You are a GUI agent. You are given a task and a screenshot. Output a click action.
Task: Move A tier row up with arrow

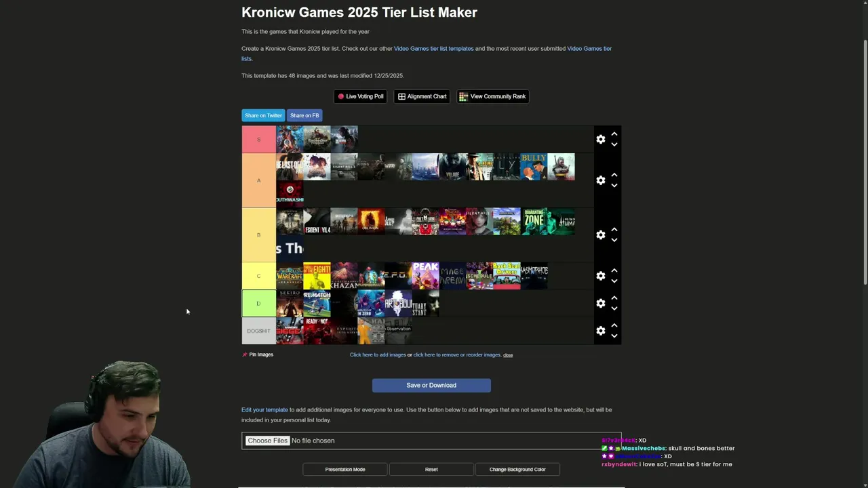coord(614,176)
